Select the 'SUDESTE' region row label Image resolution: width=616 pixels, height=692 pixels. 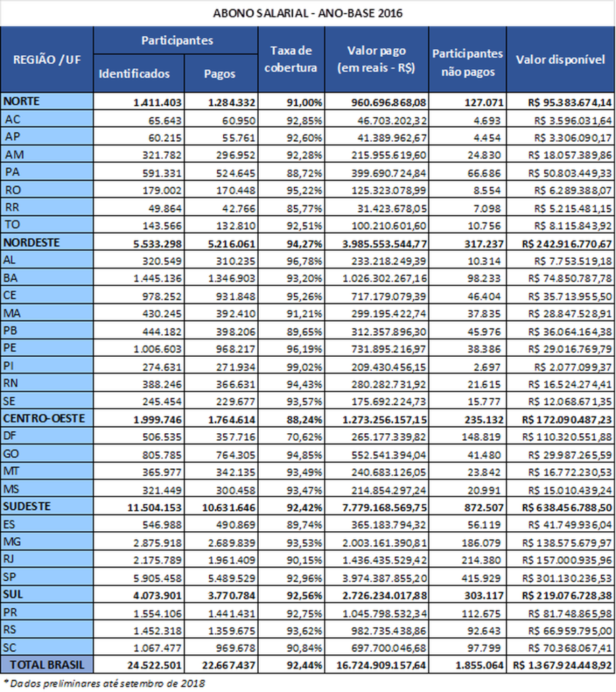[47, 507]
